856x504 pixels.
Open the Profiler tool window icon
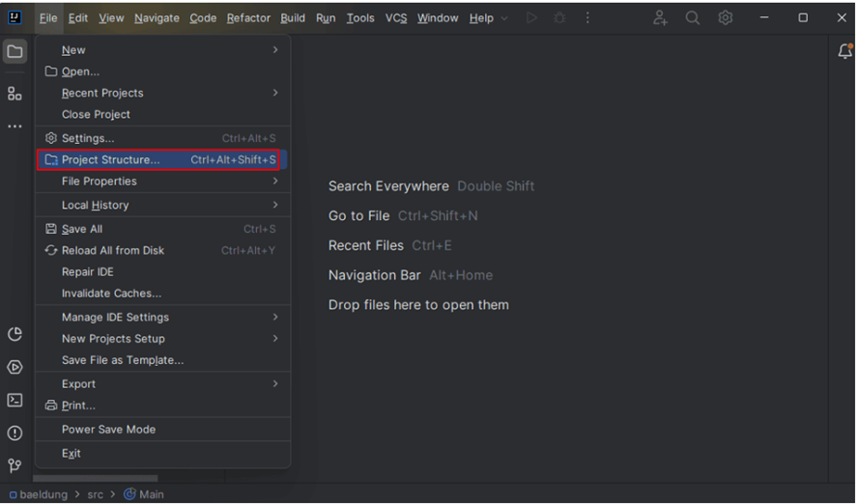tap(14, 334)
